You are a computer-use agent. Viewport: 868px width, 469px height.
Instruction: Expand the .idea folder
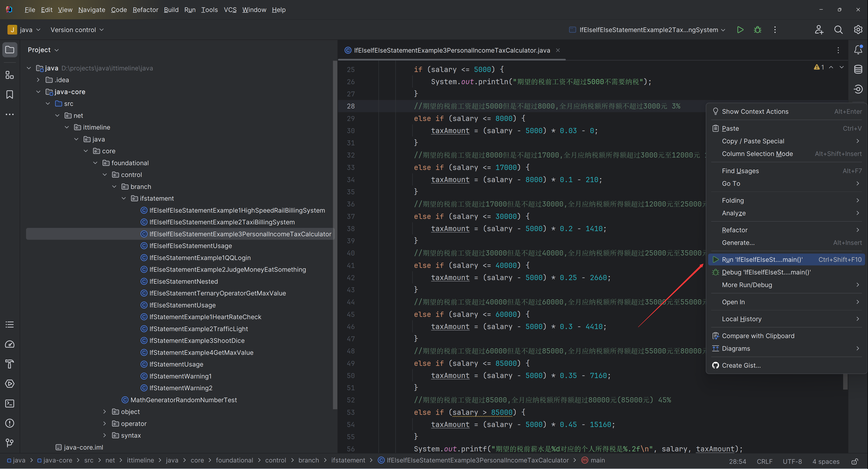38,80
